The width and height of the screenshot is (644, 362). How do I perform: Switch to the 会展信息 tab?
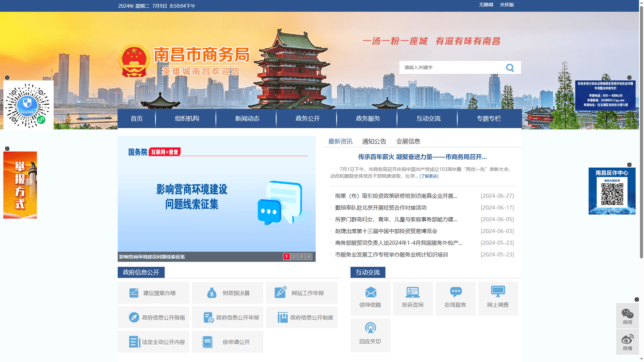pyautogui.click(x=408, y=141)
